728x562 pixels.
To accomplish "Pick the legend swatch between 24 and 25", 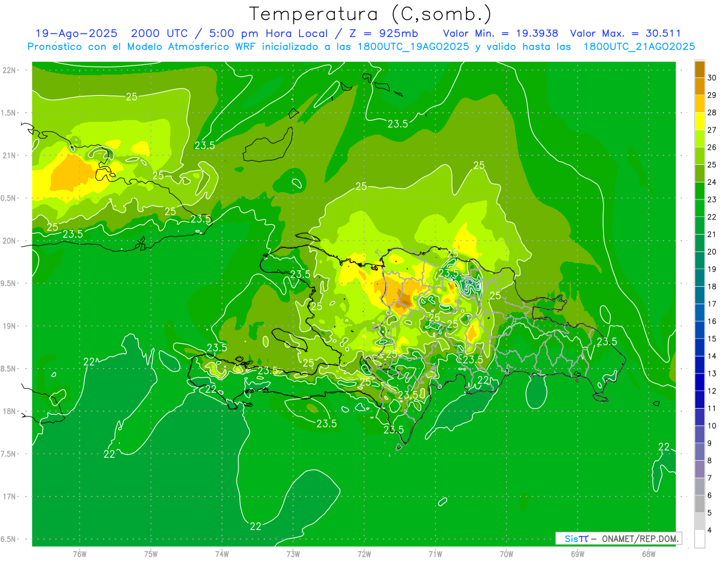I will pos(699,173).
